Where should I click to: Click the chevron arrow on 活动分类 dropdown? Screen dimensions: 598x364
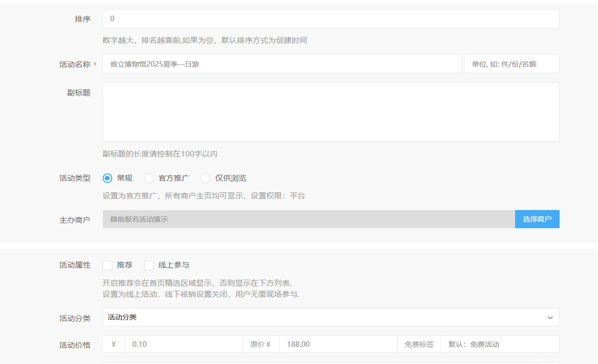[x=550, y=318]
